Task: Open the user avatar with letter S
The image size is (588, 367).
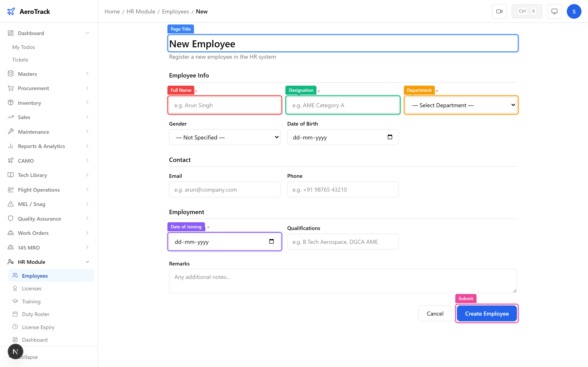Action: tap(574, 11)
